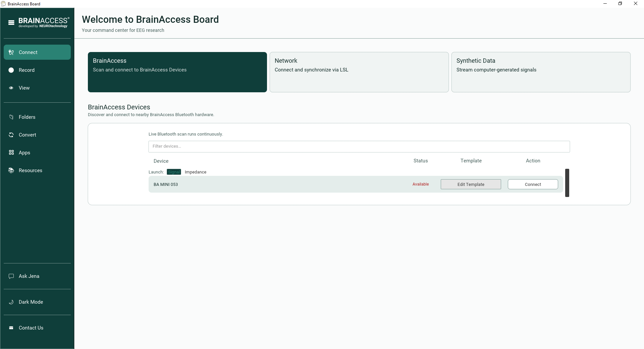Click the Connect plug icon in sidebar
This screenshot has width=644, height=349.
(x=11, y=52)
